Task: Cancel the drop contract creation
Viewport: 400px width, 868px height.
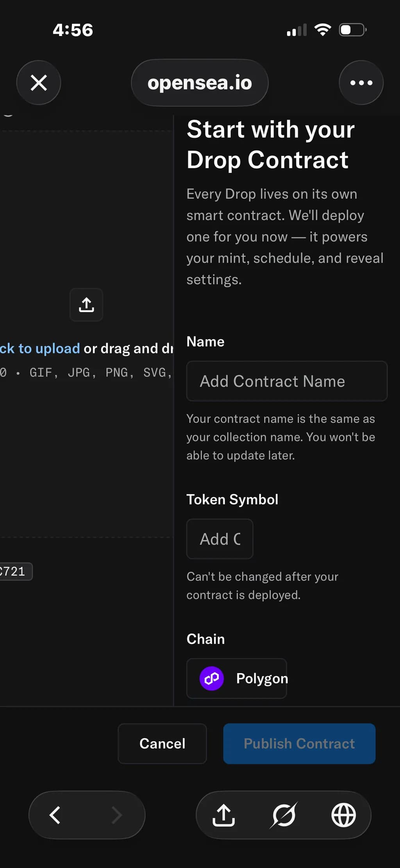Action: [x=162, y=743]
